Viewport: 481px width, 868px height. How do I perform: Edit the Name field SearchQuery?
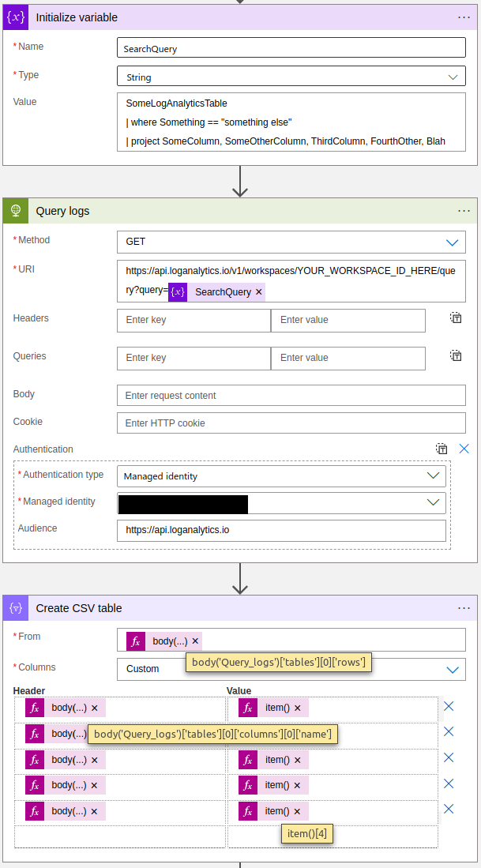291,47
